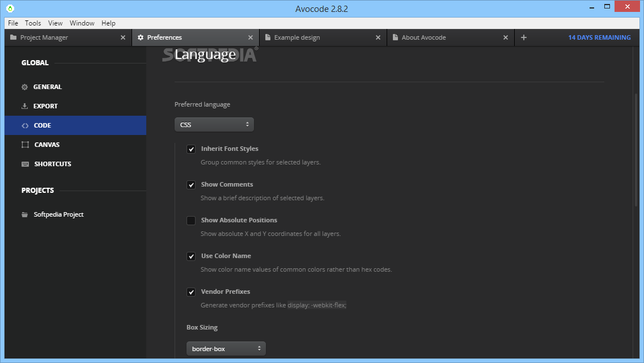
Task: Click the Code angle-brackets icon in sidebar
Action: tap(25, 125)
